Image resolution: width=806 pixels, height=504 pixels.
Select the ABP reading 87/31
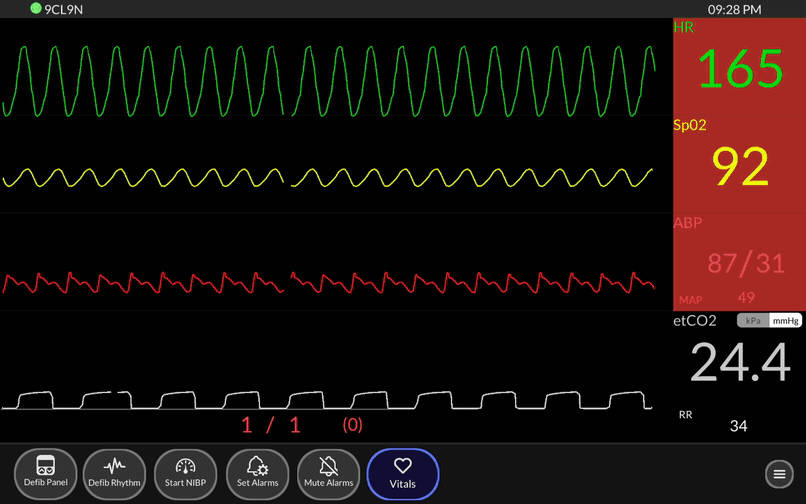[x=746, y=263]
